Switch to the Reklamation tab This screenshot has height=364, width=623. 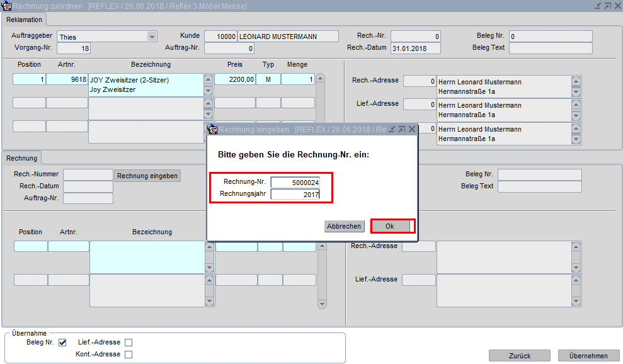(x=24, y=20)
